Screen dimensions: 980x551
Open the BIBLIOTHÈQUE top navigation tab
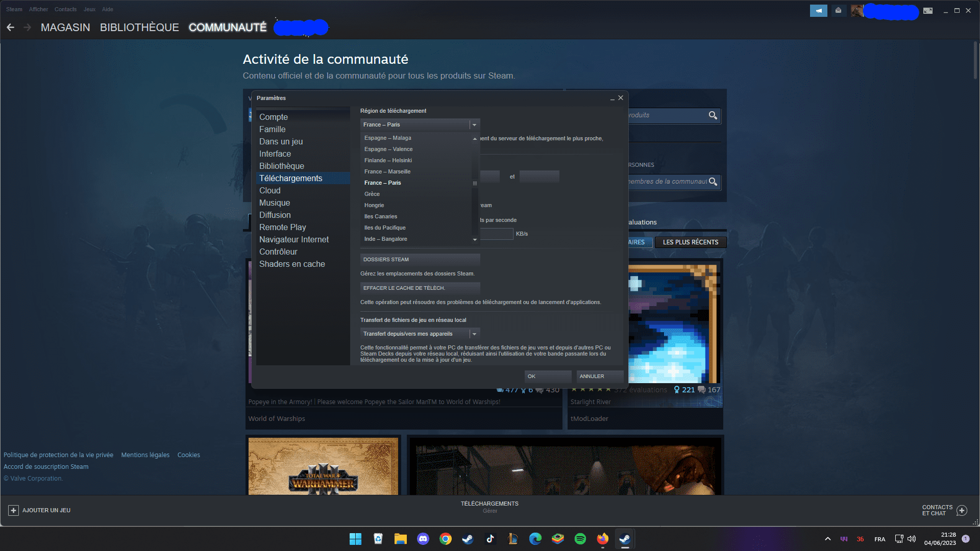pyautogui.click(x=139, y=28)
